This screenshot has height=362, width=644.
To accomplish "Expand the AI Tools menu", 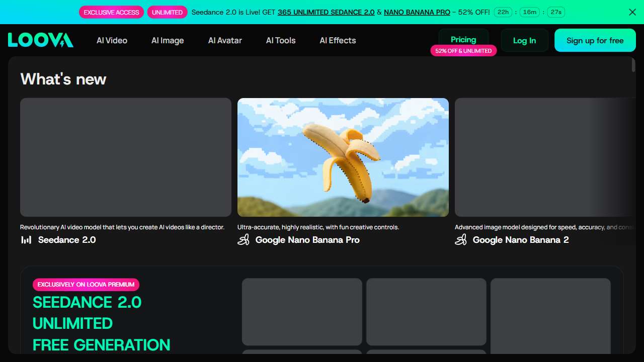I will 281,40.
